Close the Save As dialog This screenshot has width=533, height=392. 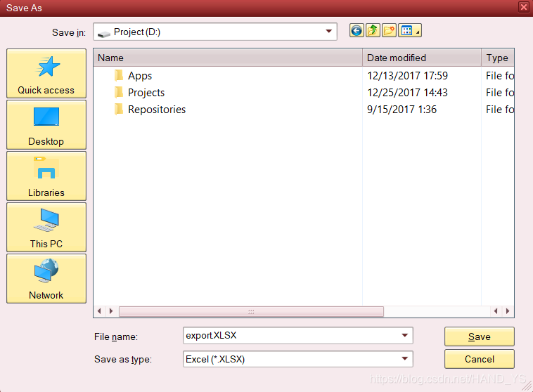pyautogui.click(x=523, y=7)
